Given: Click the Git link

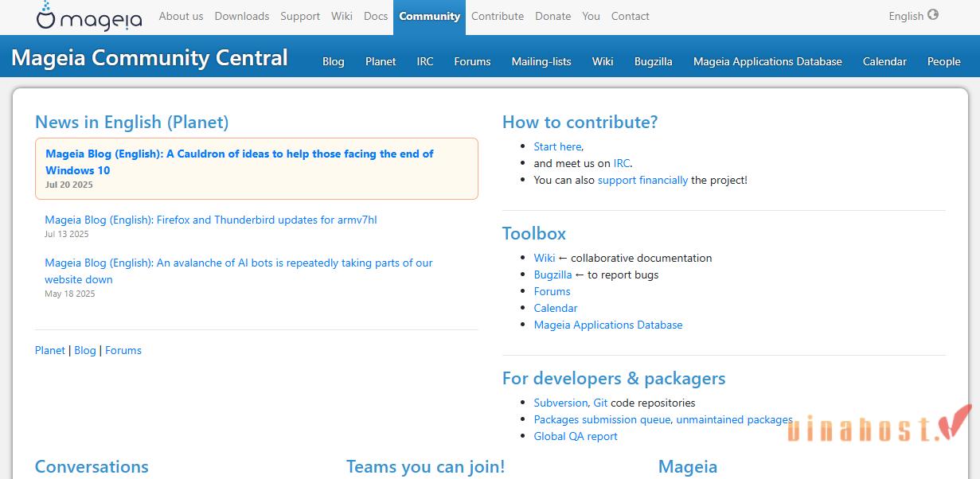Looking at the screenshot, I should click(x=600, y=403).
